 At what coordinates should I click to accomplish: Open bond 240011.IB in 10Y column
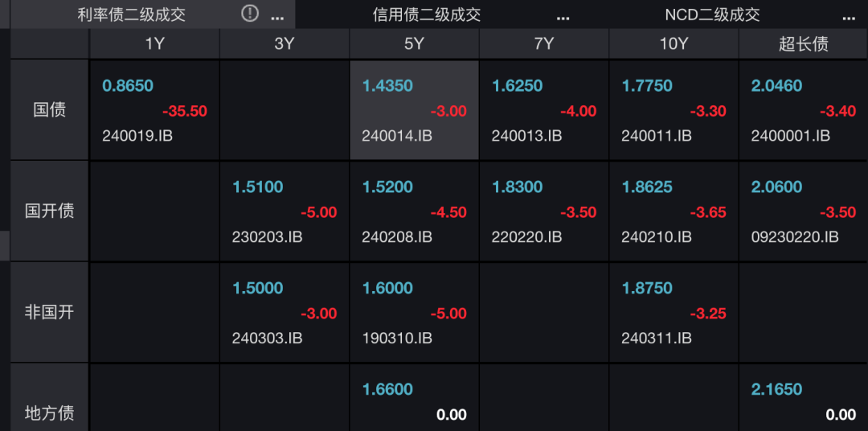point(674,111)
